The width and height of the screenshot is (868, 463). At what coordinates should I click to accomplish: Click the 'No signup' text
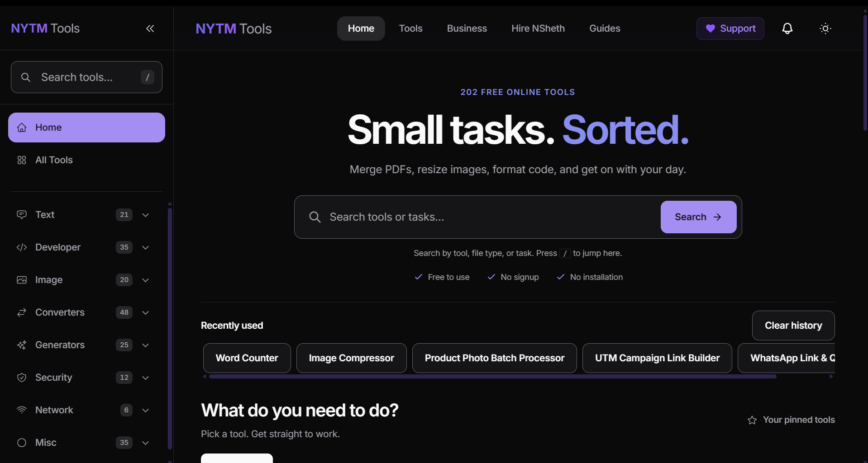point(520,277)
